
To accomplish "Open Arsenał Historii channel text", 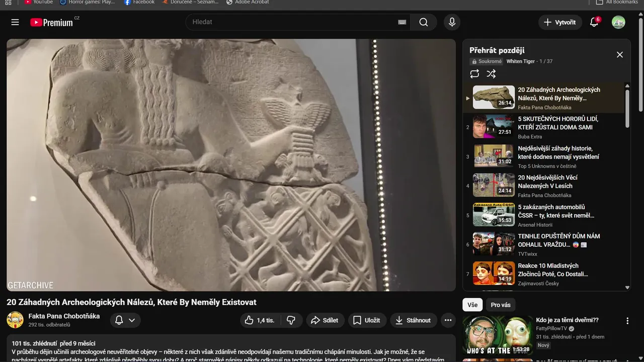I will (535, 225).
